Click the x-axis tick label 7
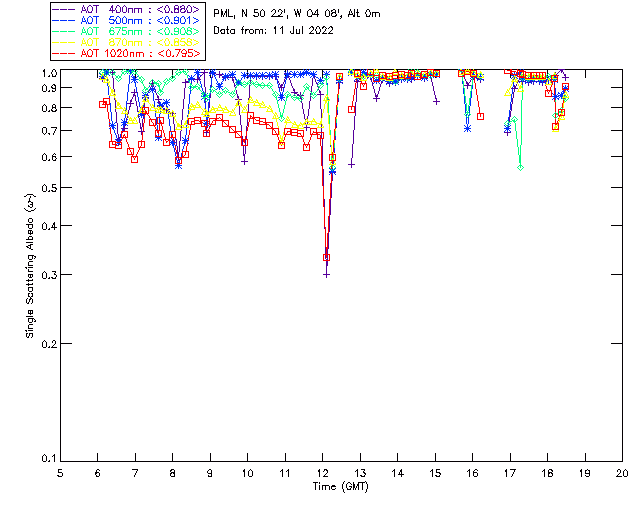The width and height of the screenshot is (640, 512). coord(135,474)
